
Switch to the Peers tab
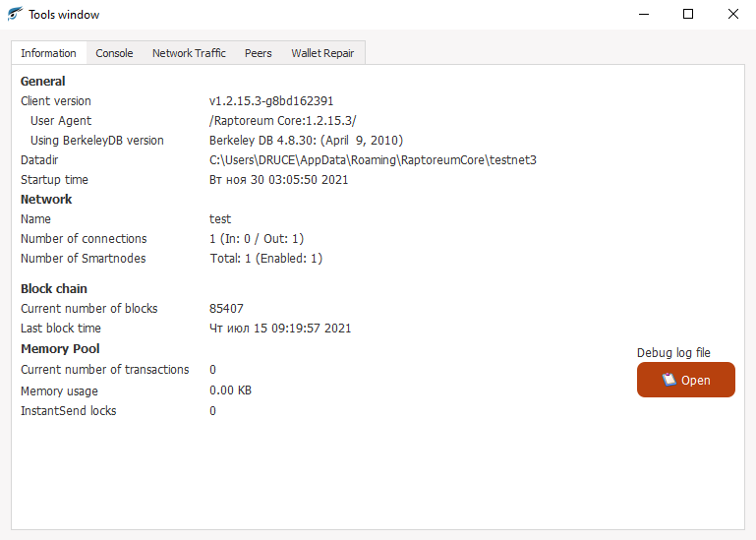click(x=258, y=53)
